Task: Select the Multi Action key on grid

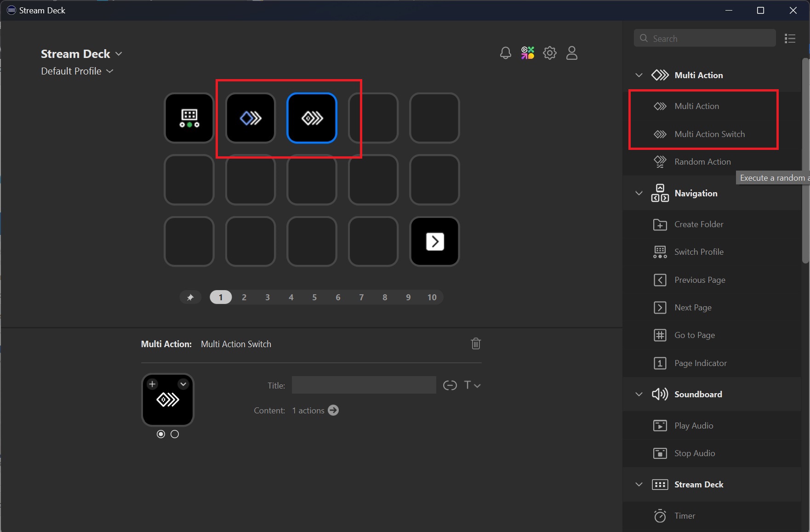Action: click(251, 118)
